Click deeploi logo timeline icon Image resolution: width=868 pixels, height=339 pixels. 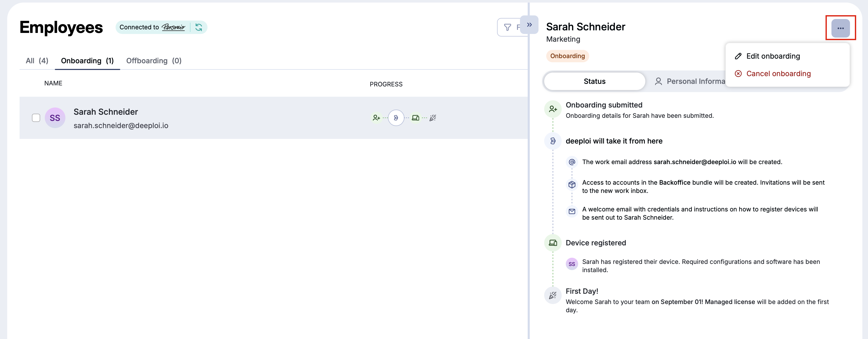tap(553, 141)
